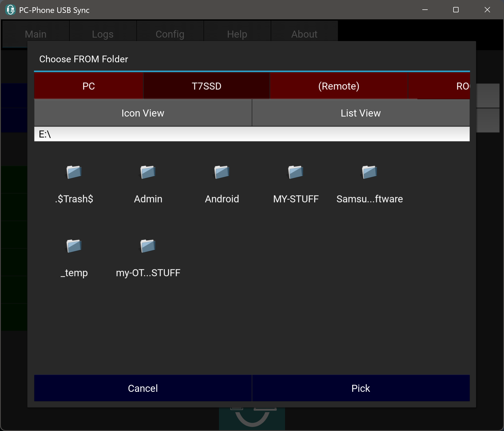Select the T7SSD drive tab
Screen dimensions: 504x431
click(206, 86)
